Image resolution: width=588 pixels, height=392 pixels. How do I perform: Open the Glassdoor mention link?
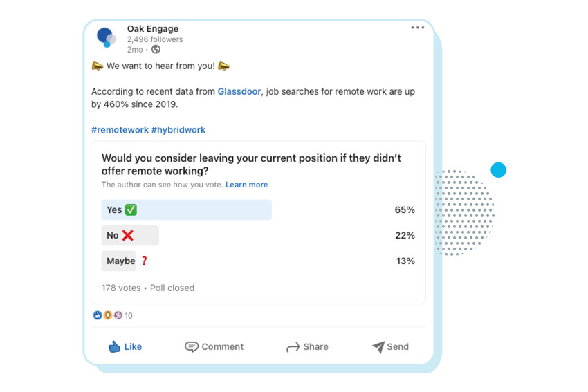(239, 91)
